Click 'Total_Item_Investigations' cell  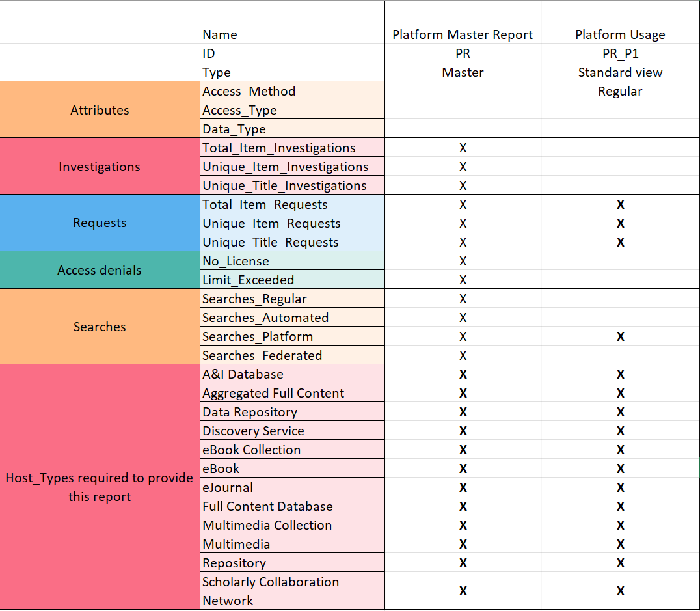point(292,148)
